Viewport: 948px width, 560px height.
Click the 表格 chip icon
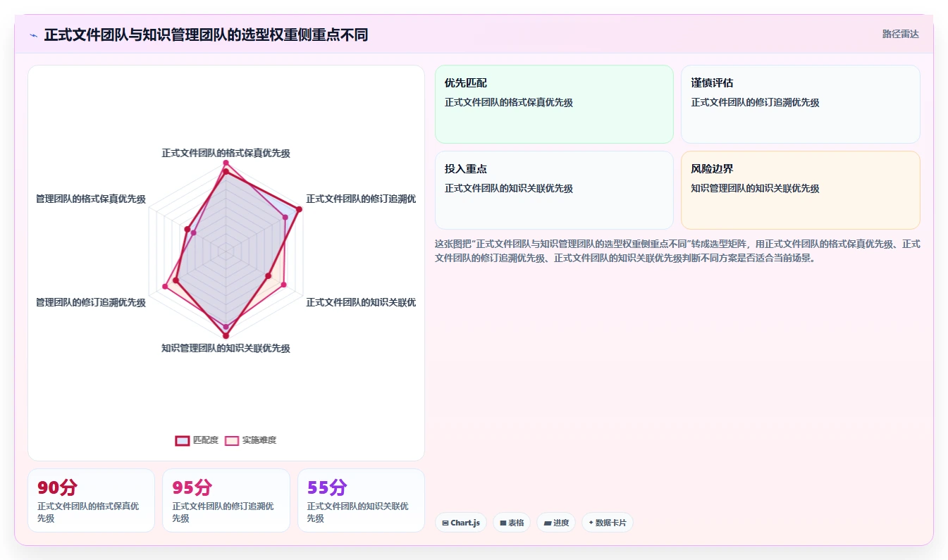click(503, 523)
